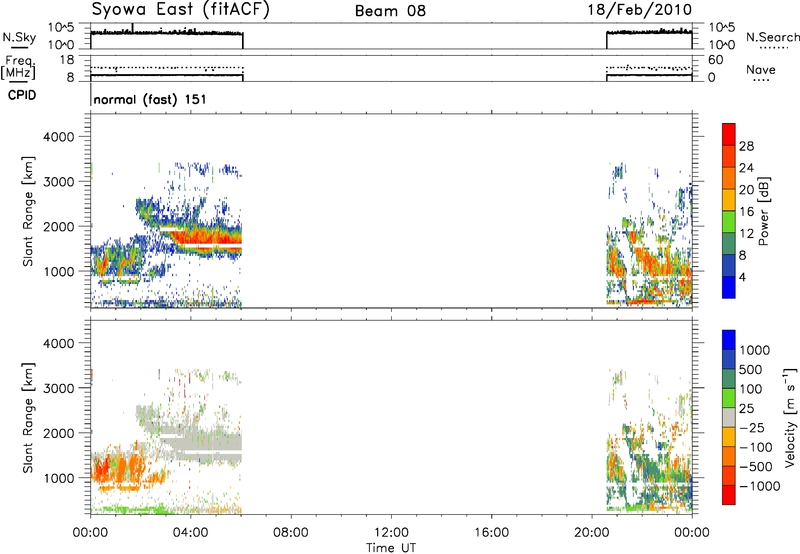Select the '16' label on Power colorbar
Image resolution: width=800 pixels, height=554 pixels.
tap(746, 212)
